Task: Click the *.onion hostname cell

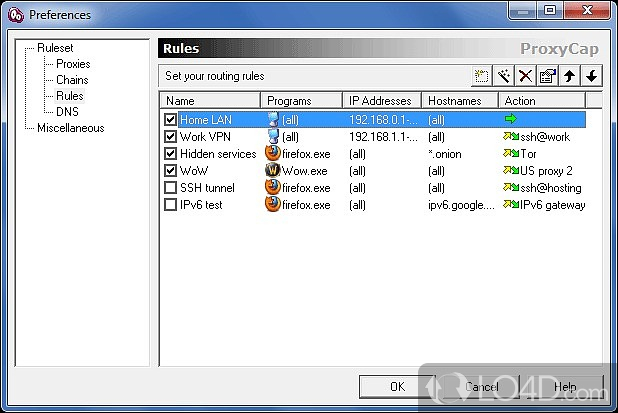Action: click(x=445, y=153)
